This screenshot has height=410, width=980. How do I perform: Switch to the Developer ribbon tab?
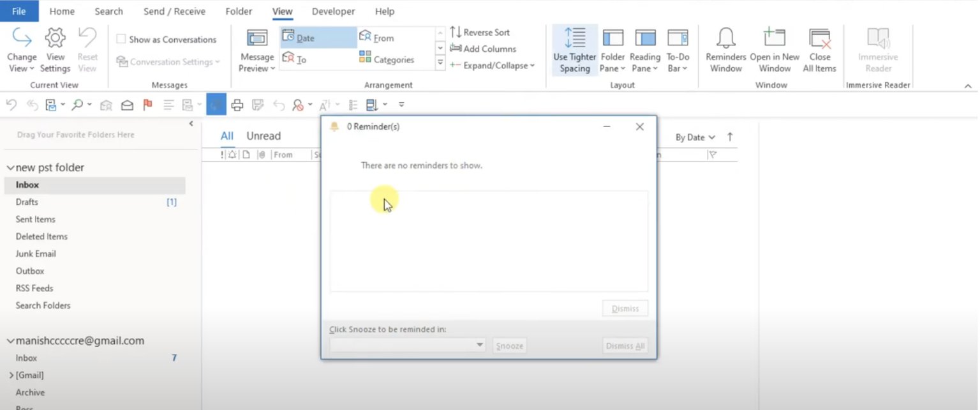(x=332, y=11)
